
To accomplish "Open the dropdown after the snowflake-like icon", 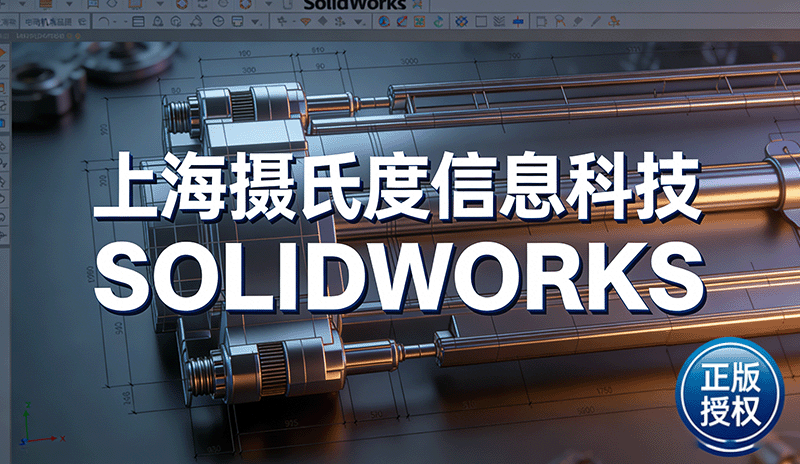I will pos(357,21).
